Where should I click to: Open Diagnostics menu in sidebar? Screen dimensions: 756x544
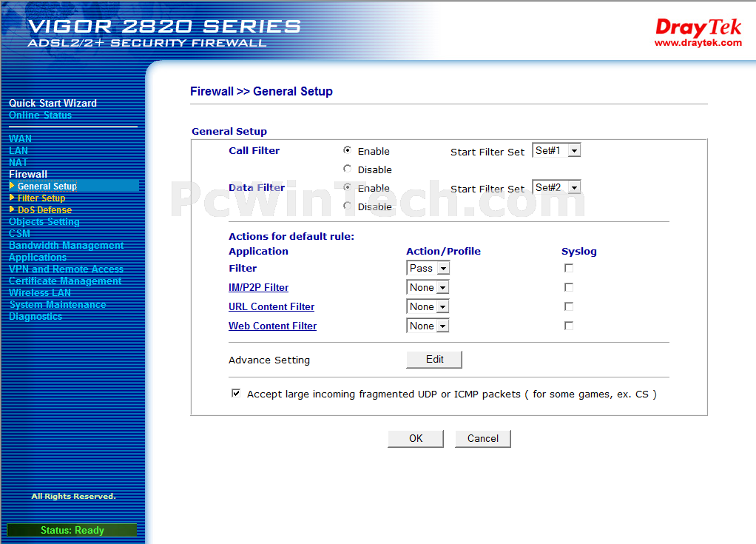(36, 316)
